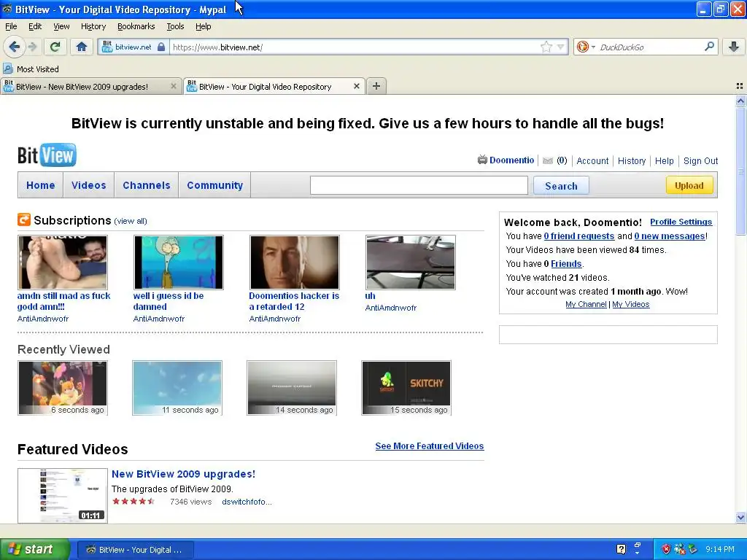Viewport: 747px width, 560px height.
Task: Select the Videos navigation tab
Action: coord(88,185)
